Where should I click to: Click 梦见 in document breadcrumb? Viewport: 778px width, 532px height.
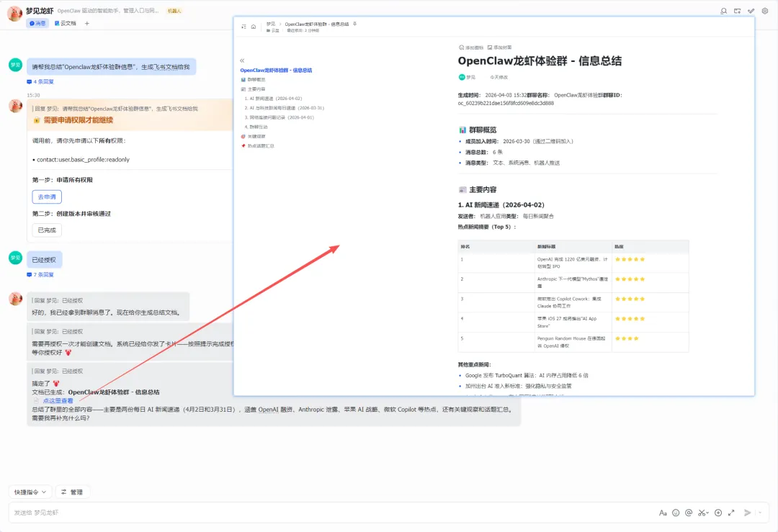click(x=270, y=24)
